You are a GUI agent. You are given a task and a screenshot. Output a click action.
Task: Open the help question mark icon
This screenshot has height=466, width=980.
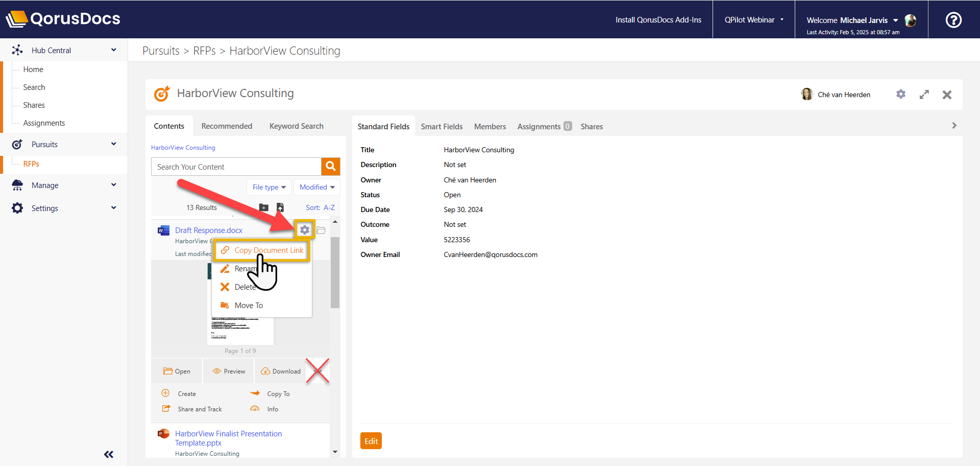pos(953,20)
